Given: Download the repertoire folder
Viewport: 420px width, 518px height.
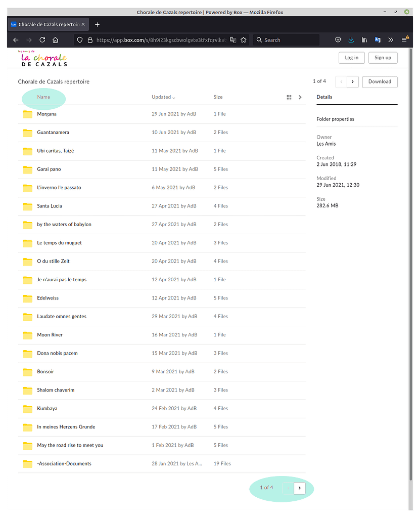Looking at the screenshot, I should pos(380,81).
